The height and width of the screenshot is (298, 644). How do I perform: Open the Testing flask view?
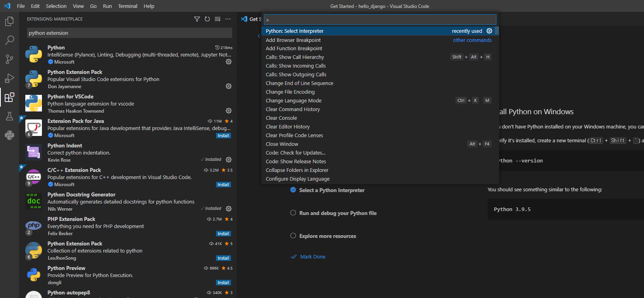click(x=9, y=116)
